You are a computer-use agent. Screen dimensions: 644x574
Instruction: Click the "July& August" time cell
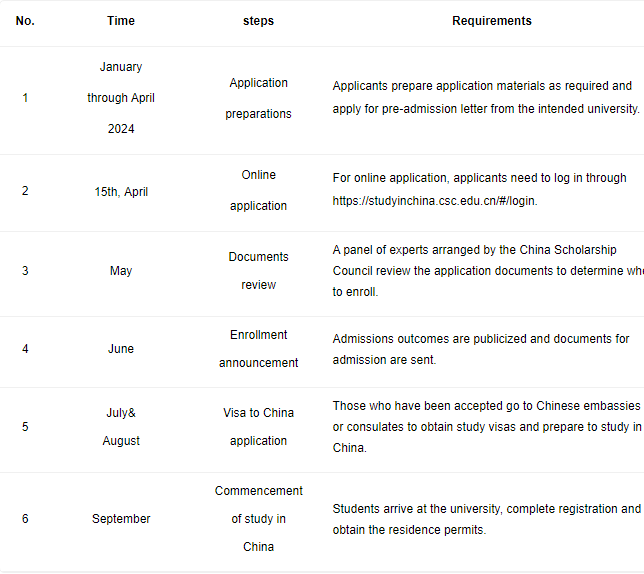tap(121, 427)
